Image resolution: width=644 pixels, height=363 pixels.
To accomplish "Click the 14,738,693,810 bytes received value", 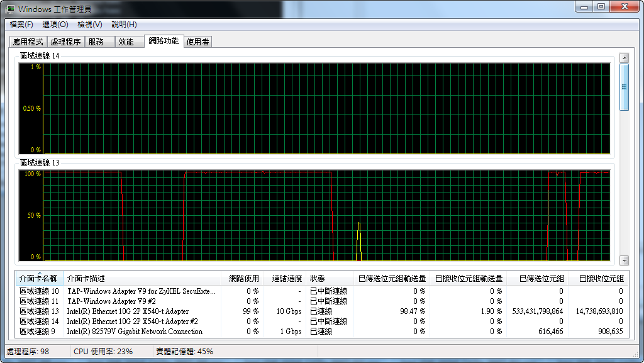I will [599, 311].
